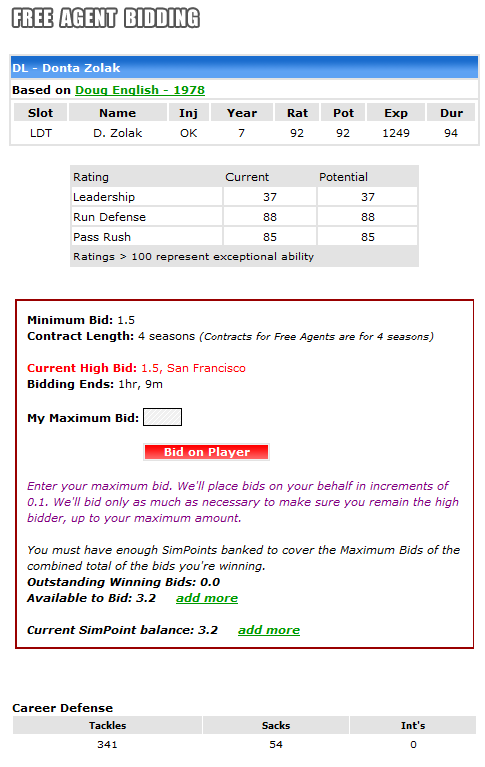Click the Pass Rush rating row label

tap(102, 237)
